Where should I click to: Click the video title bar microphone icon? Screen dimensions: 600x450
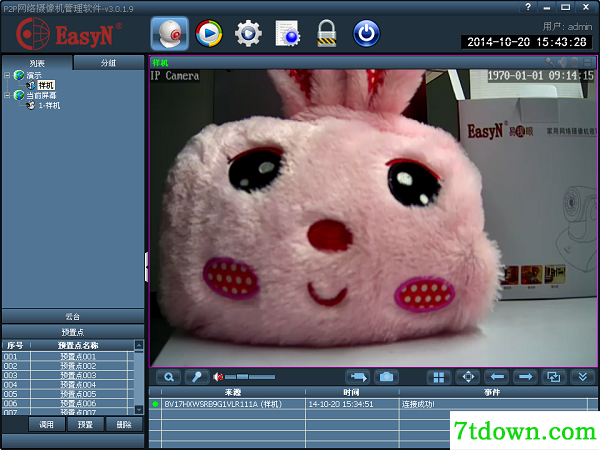tap(550, 62)
